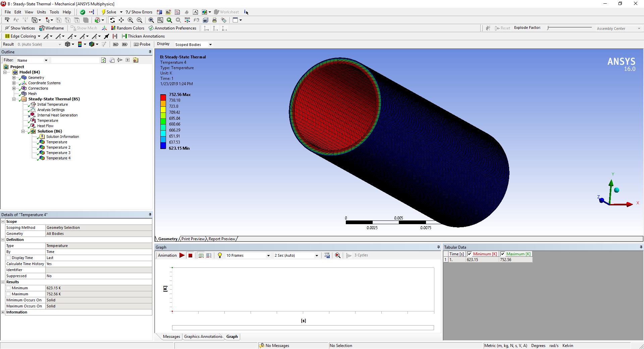Click the green checkmark toolbar icon
This screenshot has width=644, height=349.
coord(83,12)
